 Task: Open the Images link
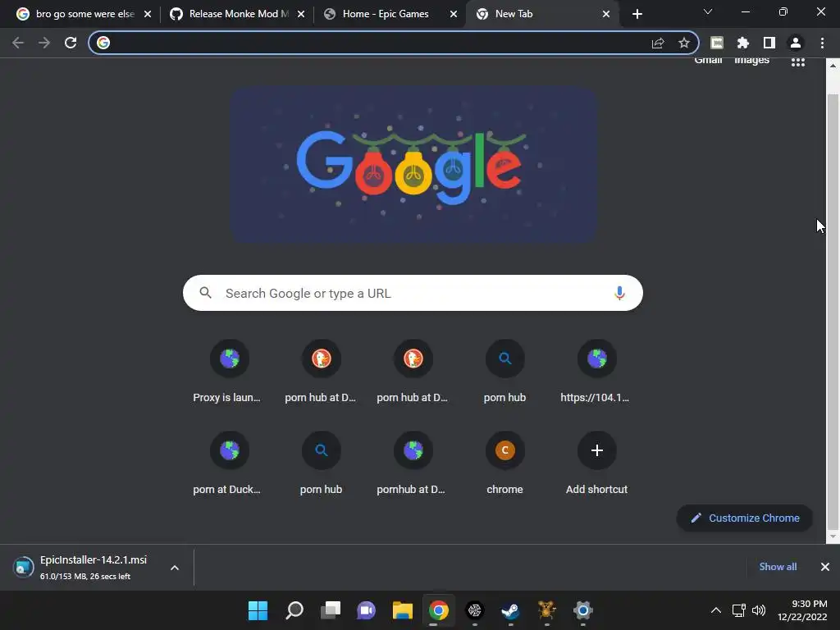[751, 61]
